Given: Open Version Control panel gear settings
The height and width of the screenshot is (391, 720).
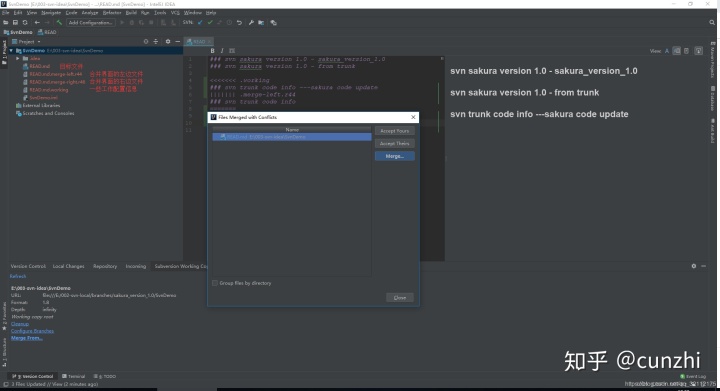Looking at the screenshot, I should (x=693, y=266).
